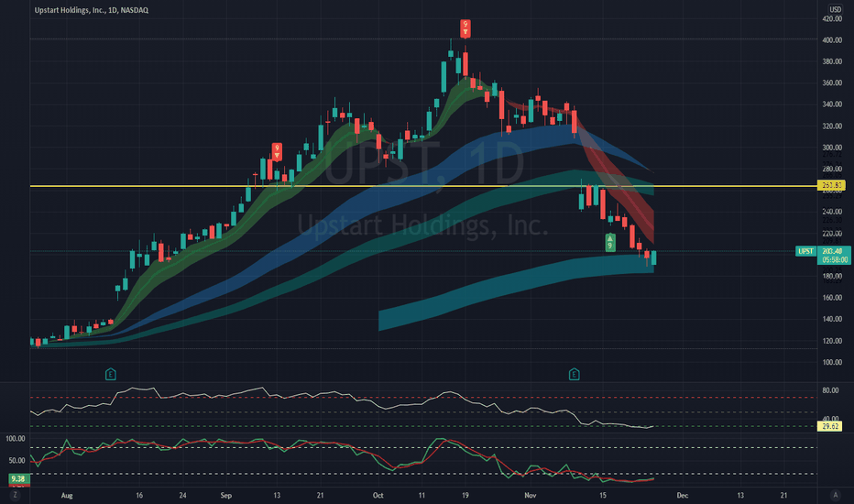The width and height of the screenshot is (854, 504).
Task: Click the 80.00 RSI axis label
Action: click(x=830, y=390)
